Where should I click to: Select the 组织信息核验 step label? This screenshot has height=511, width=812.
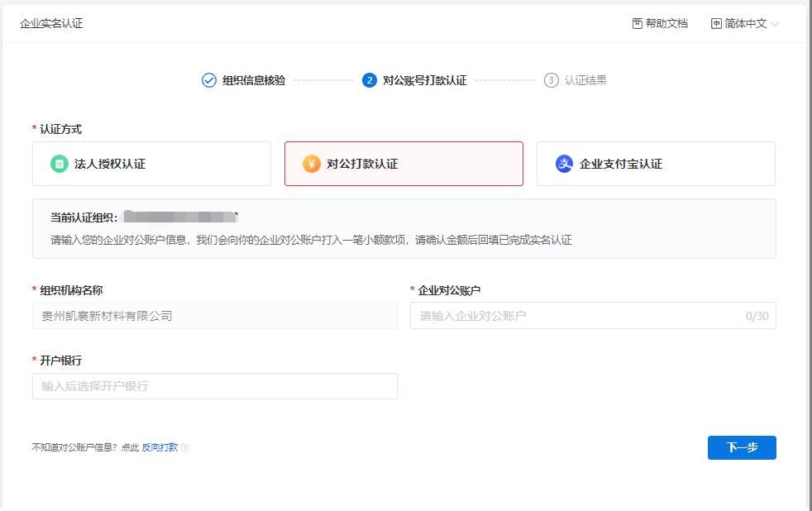click(x=254, y=80)
